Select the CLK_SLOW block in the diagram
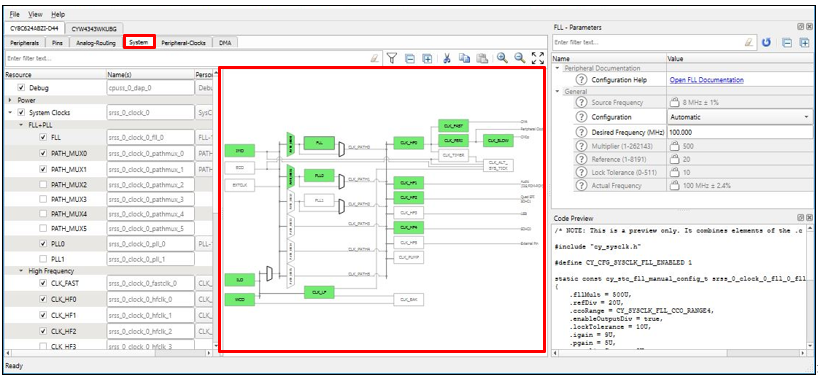 [x=498, y=140]
